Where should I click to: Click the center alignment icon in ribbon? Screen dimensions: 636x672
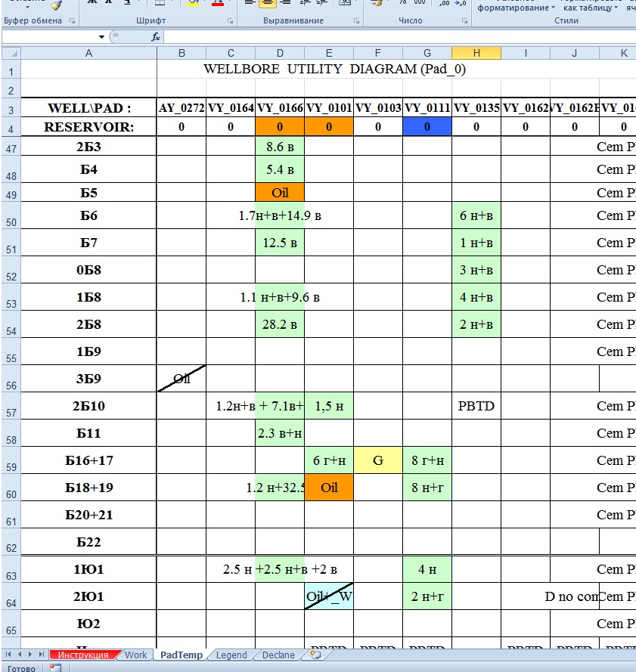tap(267, 4)
